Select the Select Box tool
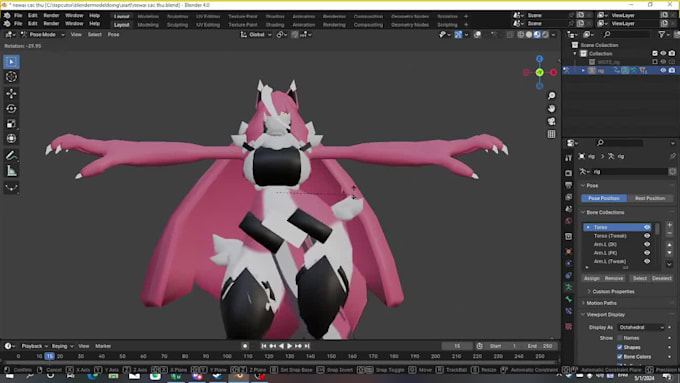 point(11,62)
